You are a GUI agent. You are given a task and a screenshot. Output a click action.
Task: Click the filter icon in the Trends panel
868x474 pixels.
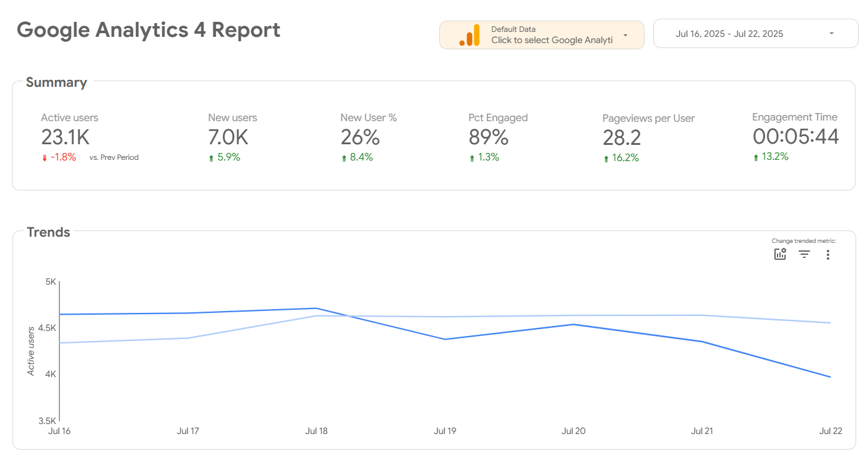click(x=804, y=254)
